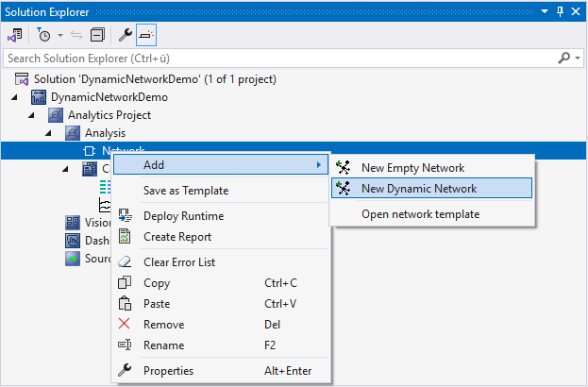Click the New Empty Network icon
Image resolution: width=588 pixels, height=387 pixels.
coord(343,167)
